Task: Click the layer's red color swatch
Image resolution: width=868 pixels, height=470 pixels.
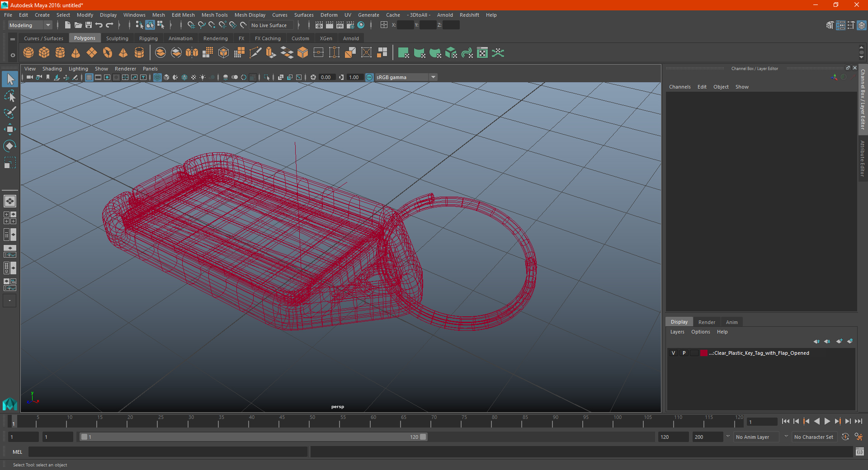Action: pos(704,353)
